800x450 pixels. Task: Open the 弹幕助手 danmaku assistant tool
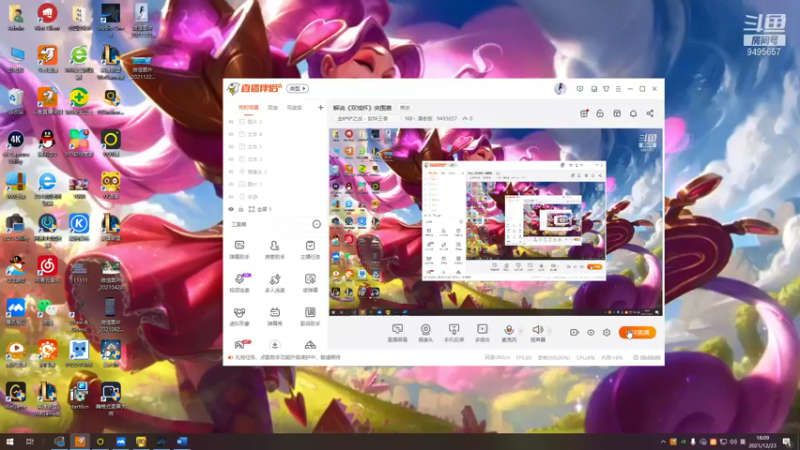(x=239, y=250)
